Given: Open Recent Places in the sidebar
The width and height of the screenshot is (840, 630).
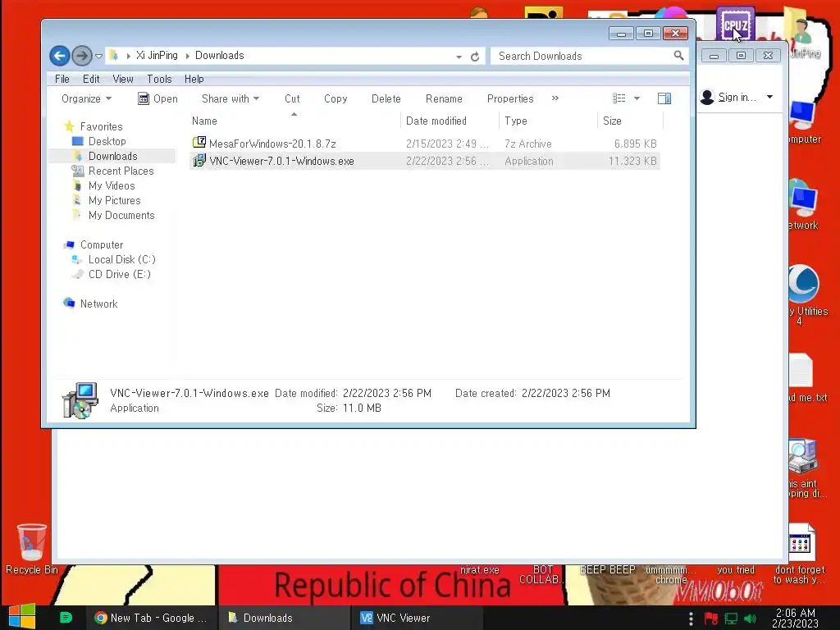Looking at the screenshot, I should (121, 171).
